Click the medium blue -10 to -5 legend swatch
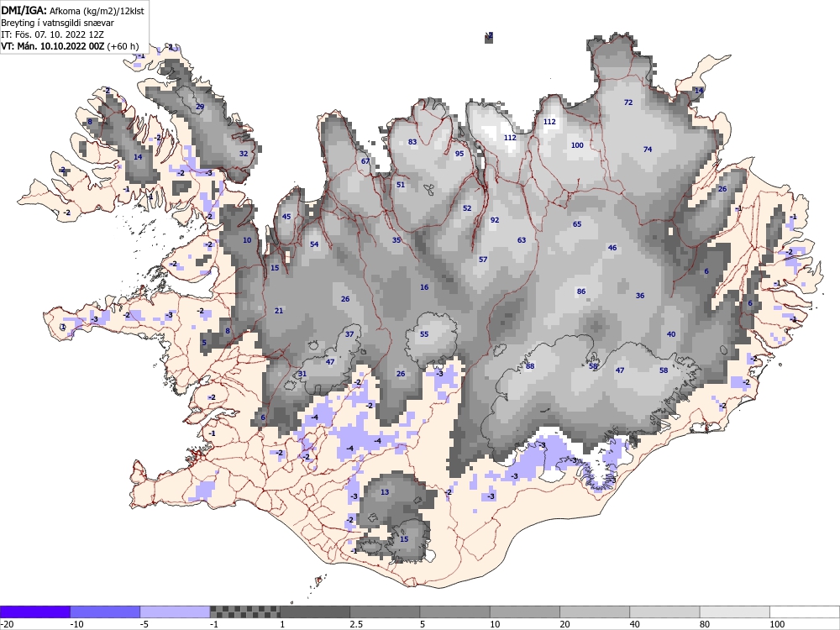Screen dimensions: 840x630 pos(105,612)
